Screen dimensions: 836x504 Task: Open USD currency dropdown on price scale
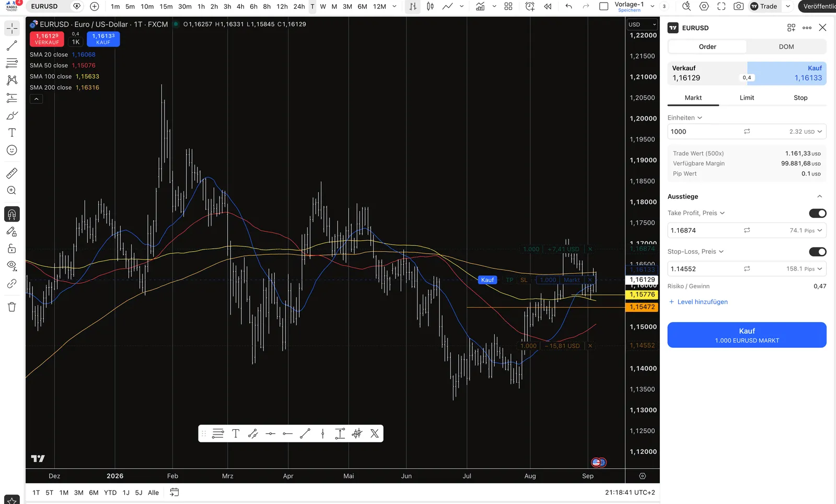[x=642, y=25]
